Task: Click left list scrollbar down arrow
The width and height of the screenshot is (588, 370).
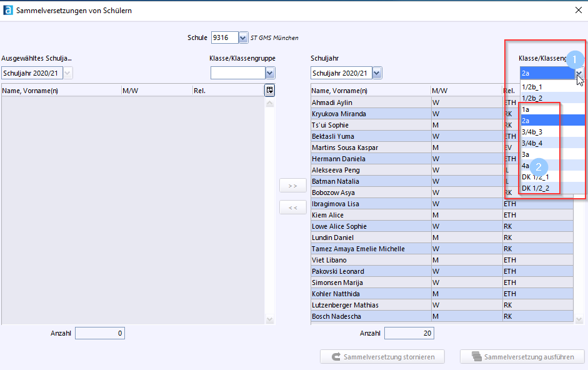Action: (269, 319)
